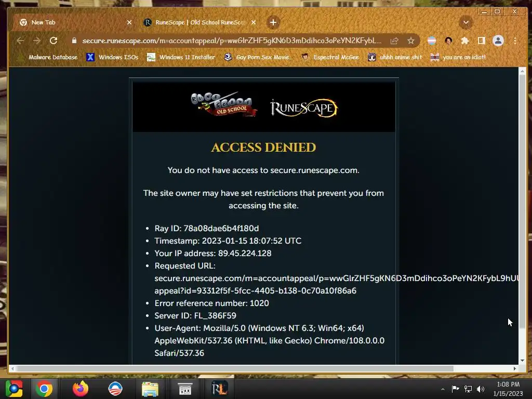Open the Windows 11 Installer bookmark
The width and height of the screenshot is (532, 399).
pos(181,57)
